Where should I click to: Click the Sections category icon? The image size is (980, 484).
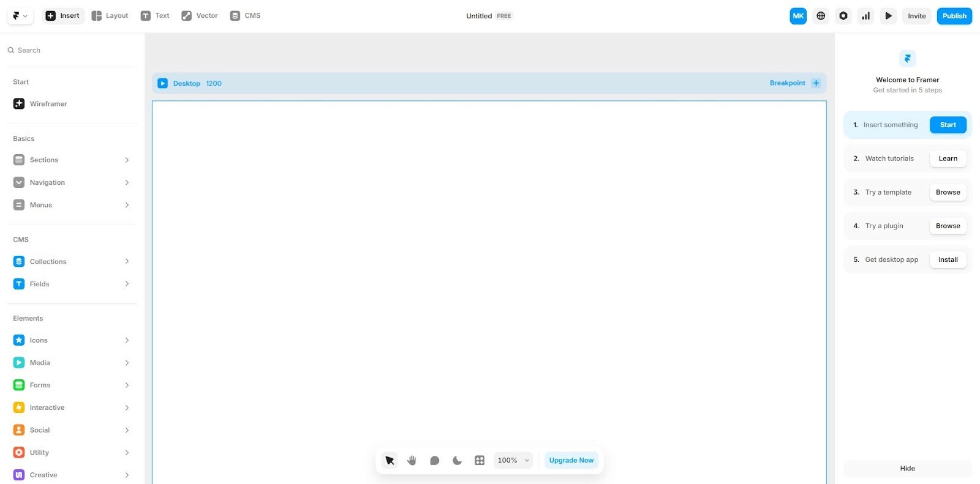(x=19, y=160)
